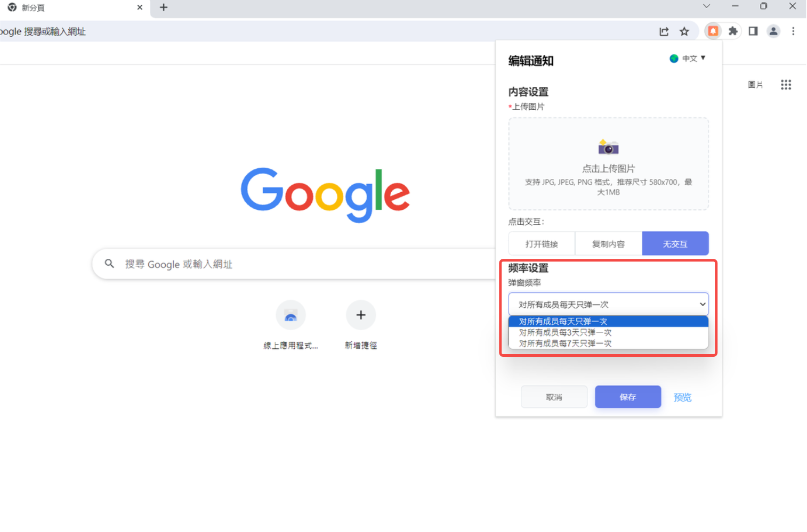Click the 频率设置 heading text
The width and height of the screenshot is (807, 532).
(528, 268)
